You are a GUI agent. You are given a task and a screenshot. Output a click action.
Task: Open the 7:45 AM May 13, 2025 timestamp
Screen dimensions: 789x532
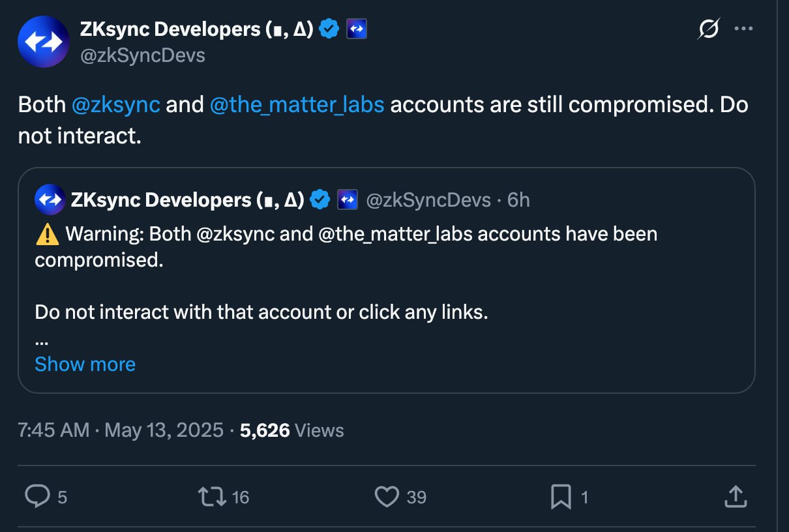click(x=121, y=430)
